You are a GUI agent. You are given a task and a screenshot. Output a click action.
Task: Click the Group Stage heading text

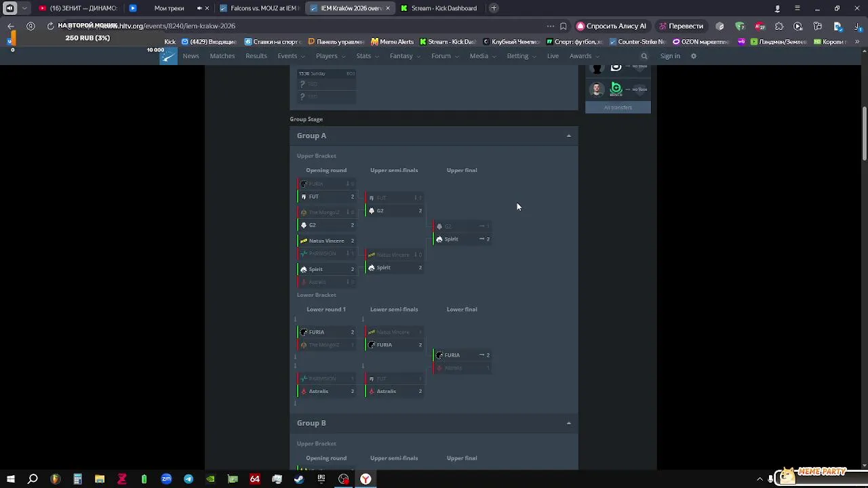(307, 119)
